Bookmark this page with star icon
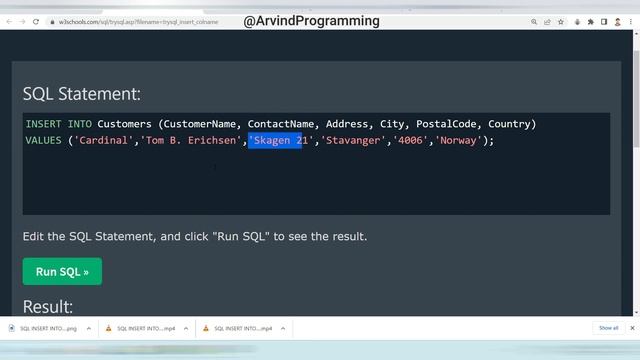 (x=561, y=22)
